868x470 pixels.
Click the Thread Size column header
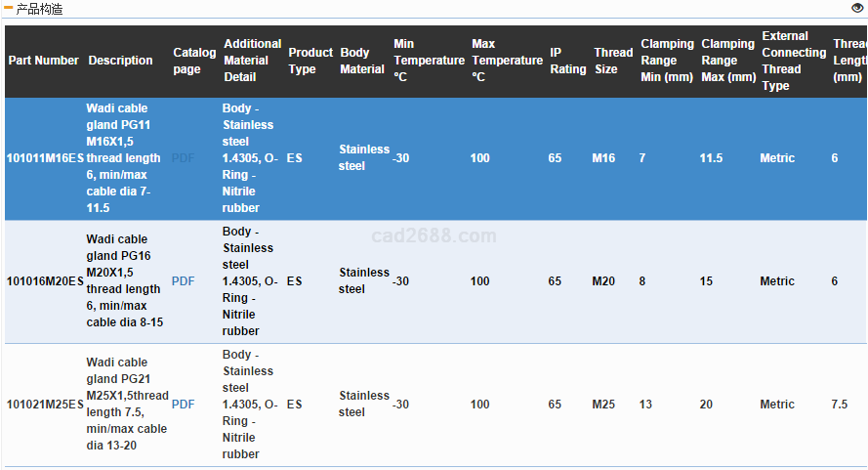tap(612, 61)
